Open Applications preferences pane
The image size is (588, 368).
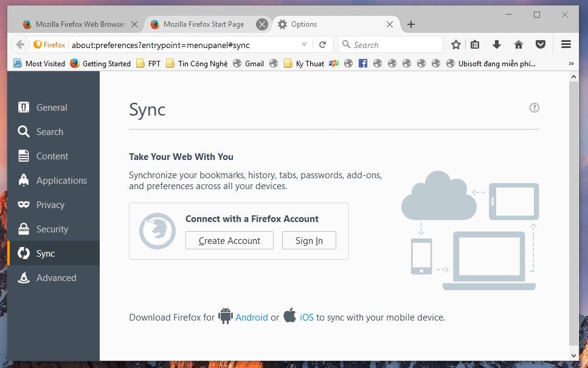click(54, 181)
